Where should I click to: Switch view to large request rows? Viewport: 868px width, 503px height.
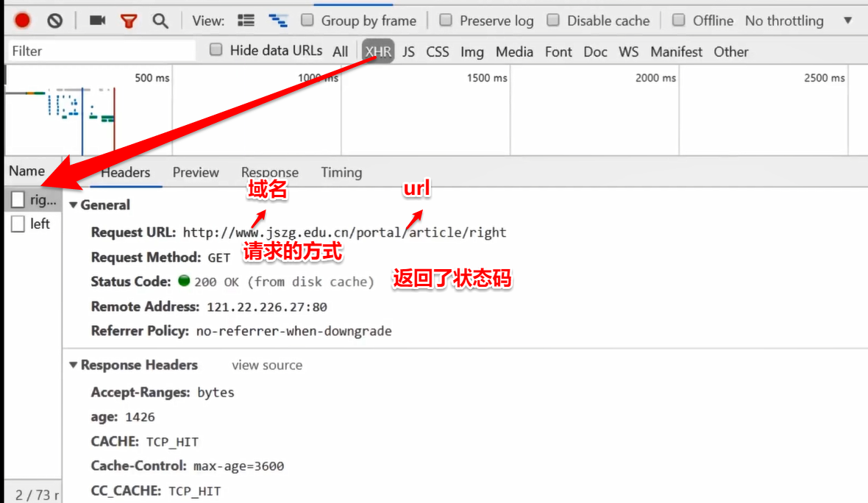tap(248, 20)
